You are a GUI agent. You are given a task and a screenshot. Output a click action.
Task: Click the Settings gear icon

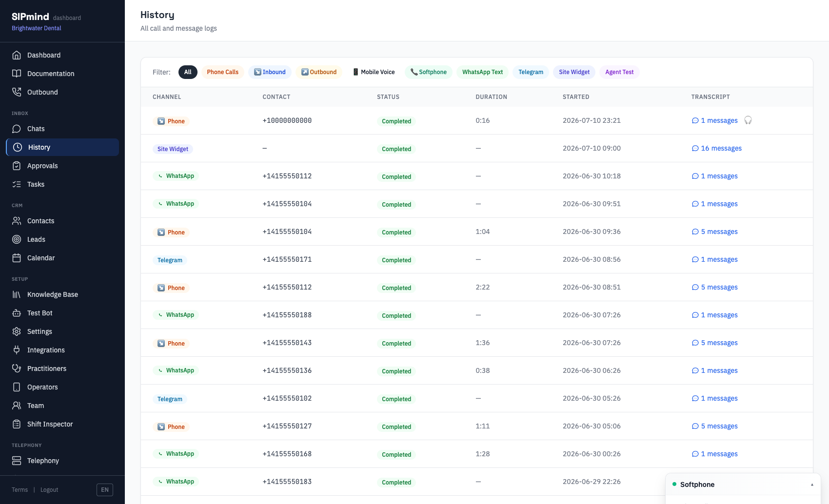pyautogui.click(x=17, y=331)
